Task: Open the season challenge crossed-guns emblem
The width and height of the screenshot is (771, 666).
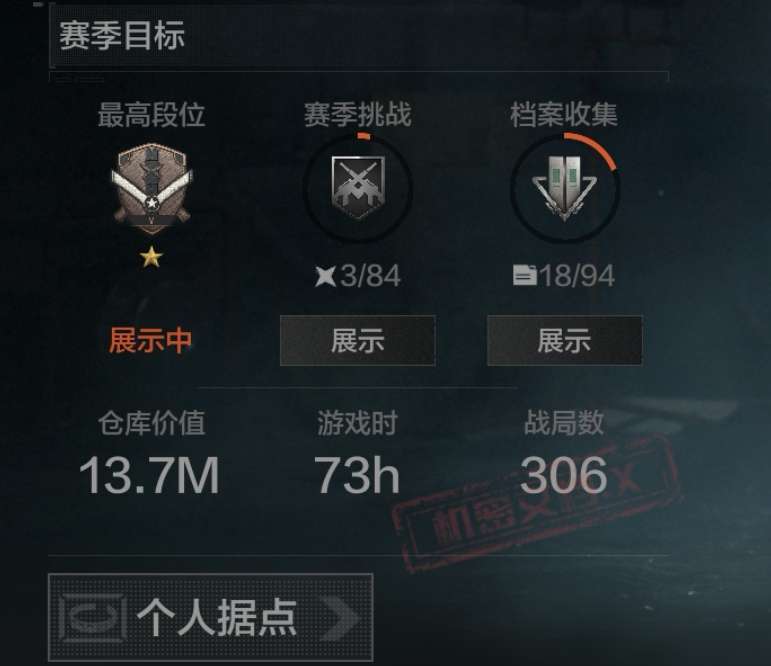Action: point(357,187)
